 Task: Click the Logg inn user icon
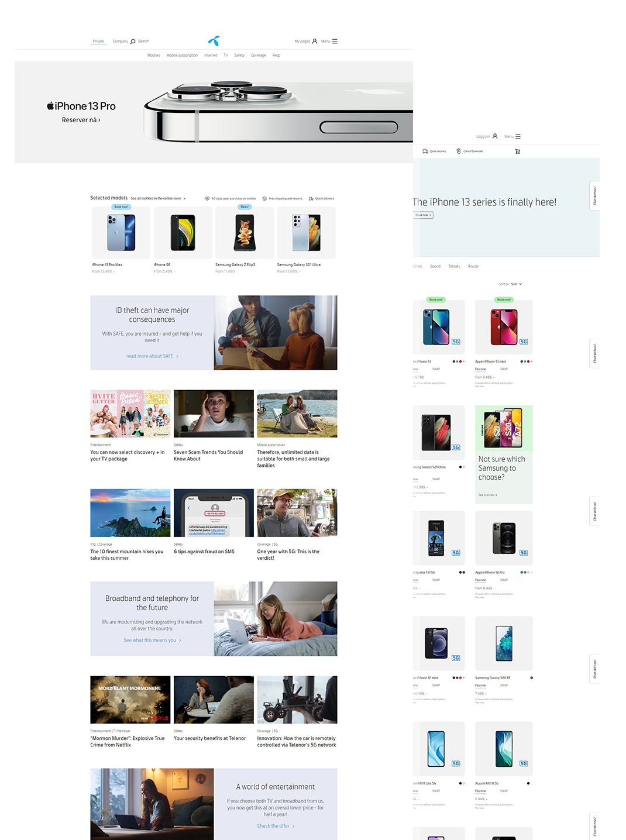click(495, 136)
